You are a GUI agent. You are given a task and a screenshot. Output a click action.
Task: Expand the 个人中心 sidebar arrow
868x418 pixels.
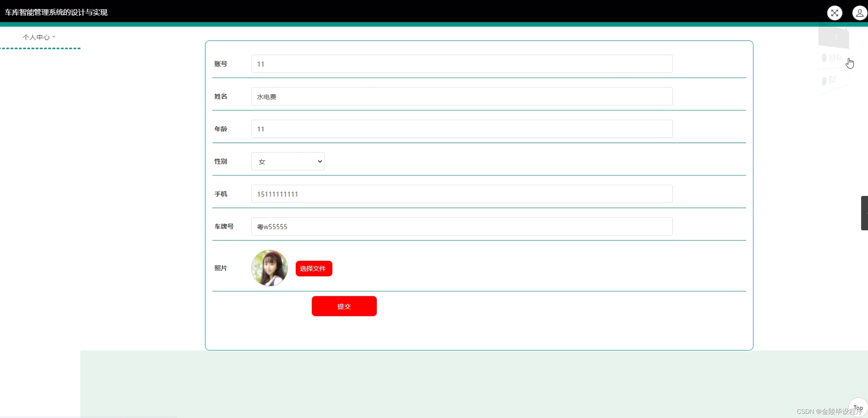coord(54,37)
